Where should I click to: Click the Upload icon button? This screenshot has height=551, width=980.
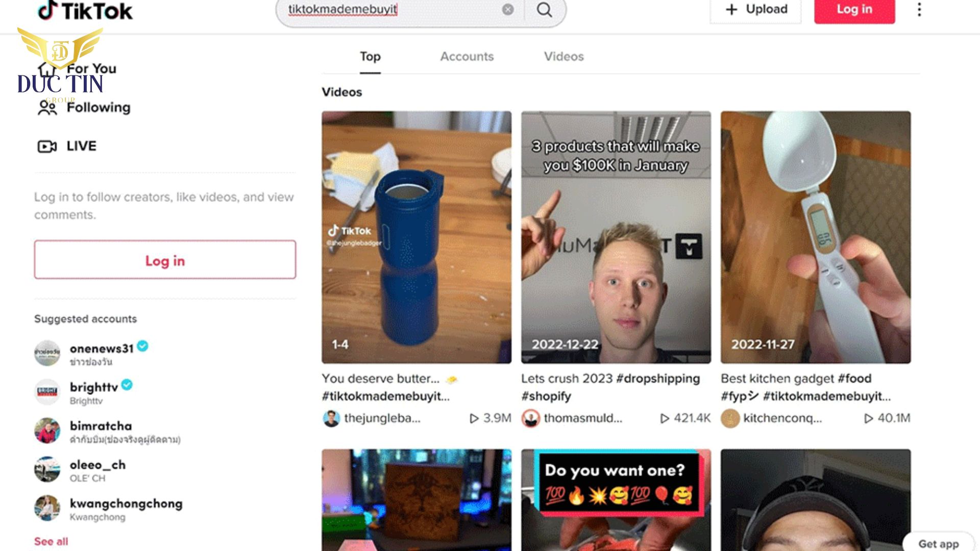(730, 9)
